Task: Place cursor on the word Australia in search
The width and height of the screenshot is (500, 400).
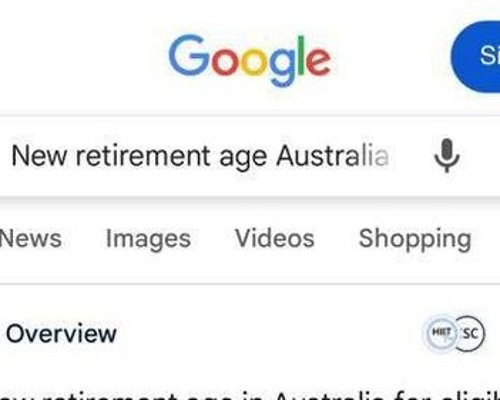Action: [x=333, y=156]
